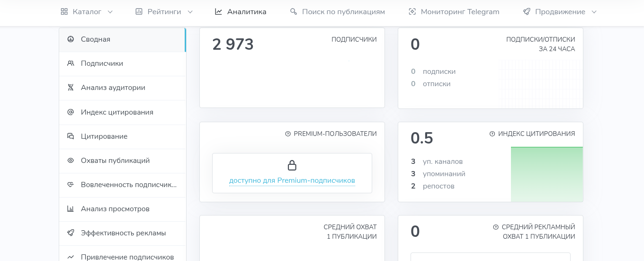Click the green citation index chart
Viewport: 644px width, 261px height.
(x=547, y=174)
